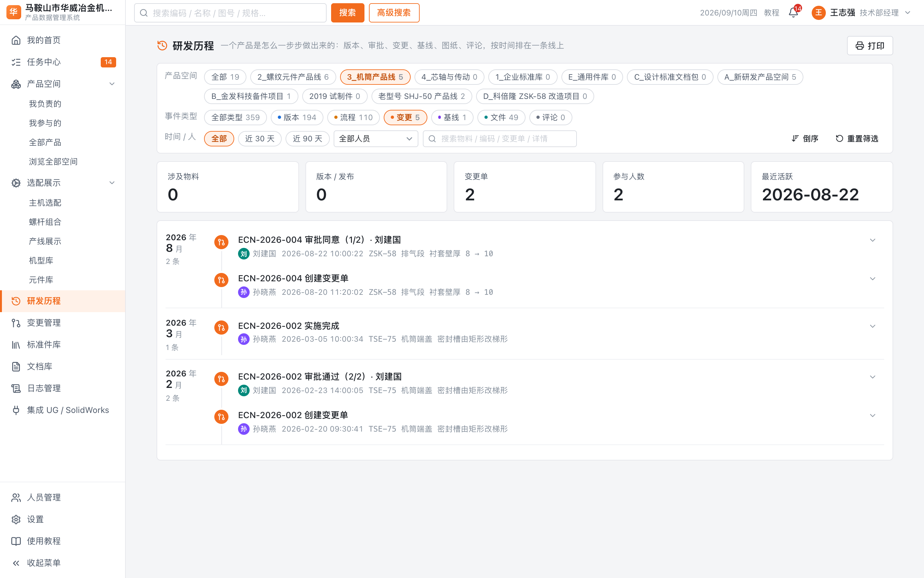The height and width of the screenshot is (578, 924).
Task: Open 机型库 submenu item
Action: (x=41, y=260)
